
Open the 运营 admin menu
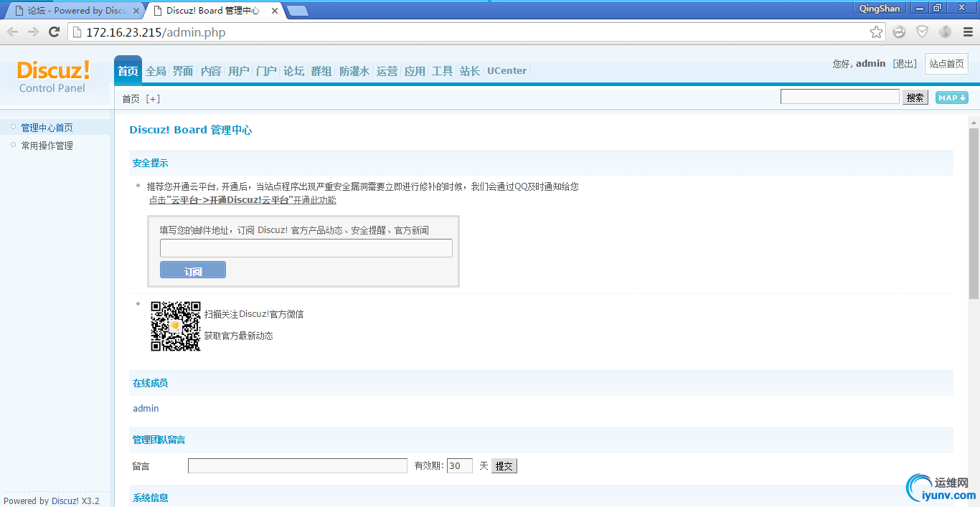point(387,71)
